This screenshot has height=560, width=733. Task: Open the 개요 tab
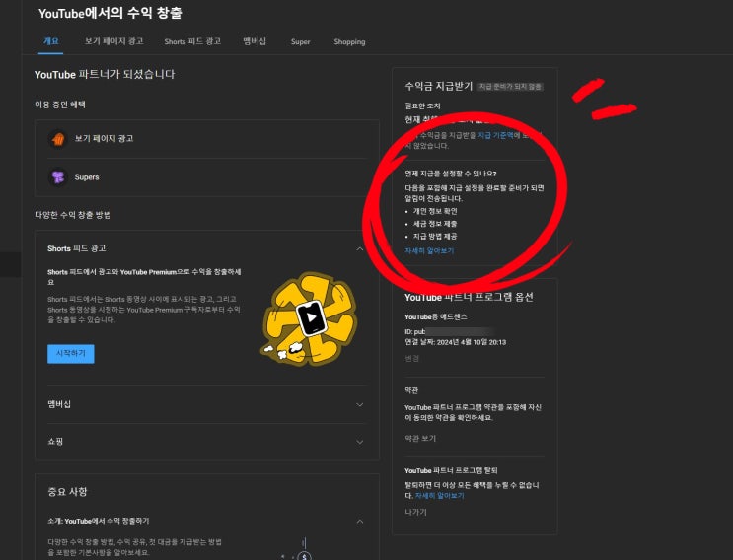(x=51, y=41)
